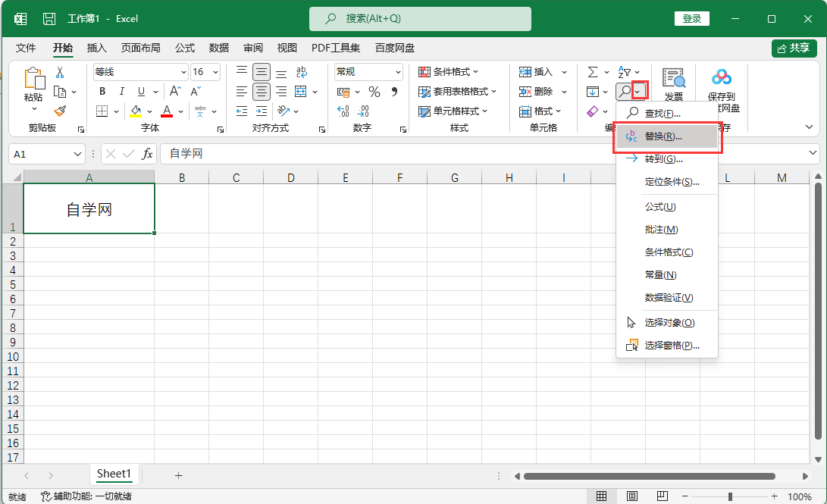Open the font size dropdown 16
Screen dimensions: 827x504
(x=216, y=72)
